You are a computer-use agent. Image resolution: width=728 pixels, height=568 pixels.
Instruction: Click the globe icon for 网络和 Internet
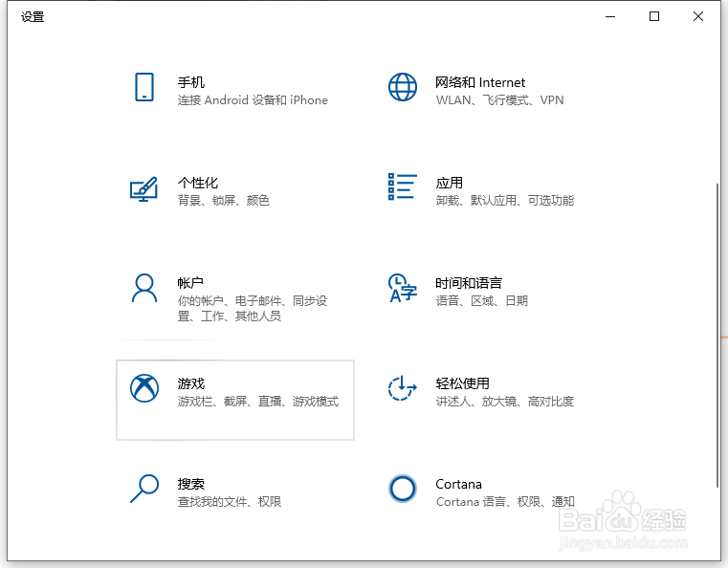pyautogui.click(x=403, y=87)
